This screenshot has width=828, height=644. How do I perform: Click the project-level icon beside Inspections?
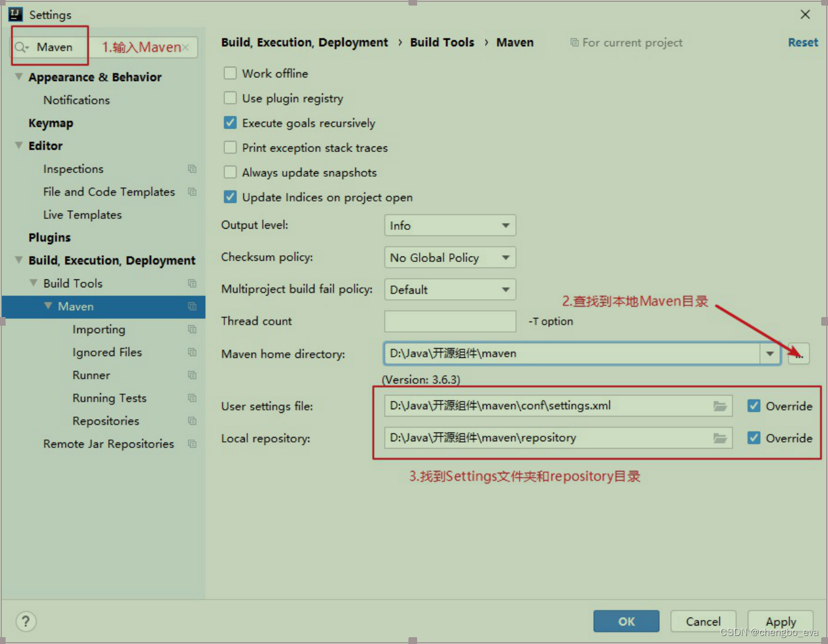[x=192, y=169]
